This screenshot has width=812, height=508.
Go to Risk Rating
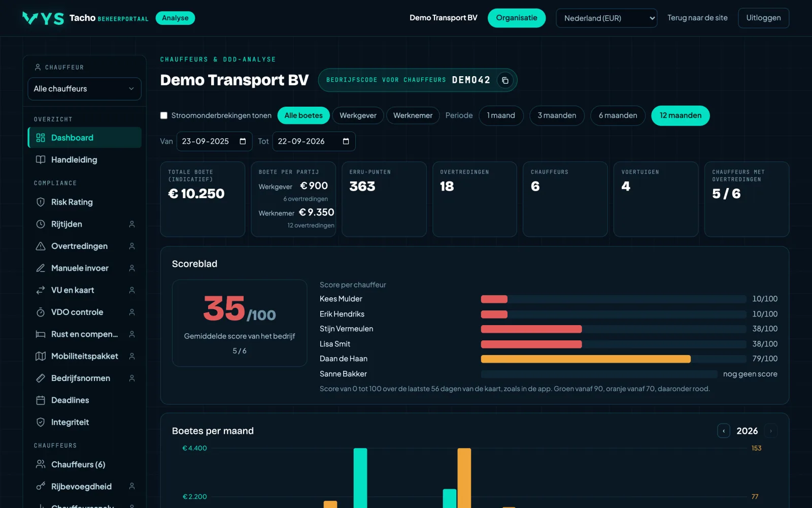84,202
